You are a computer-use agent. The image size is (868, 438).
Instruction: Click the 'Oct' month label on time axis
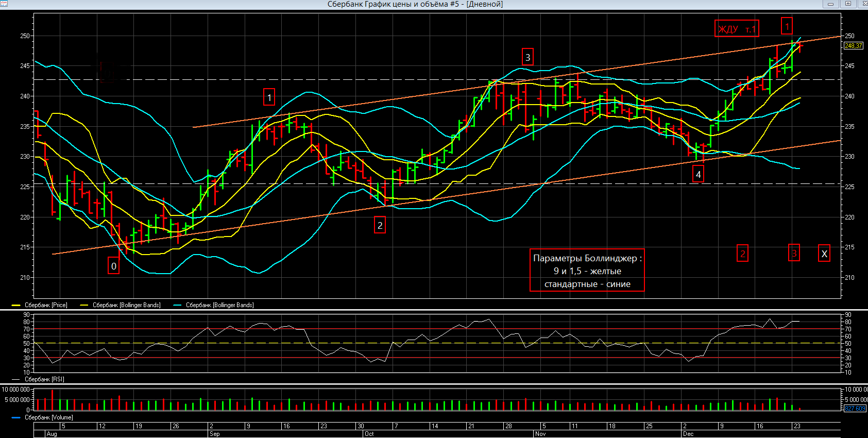click(369, 434)
